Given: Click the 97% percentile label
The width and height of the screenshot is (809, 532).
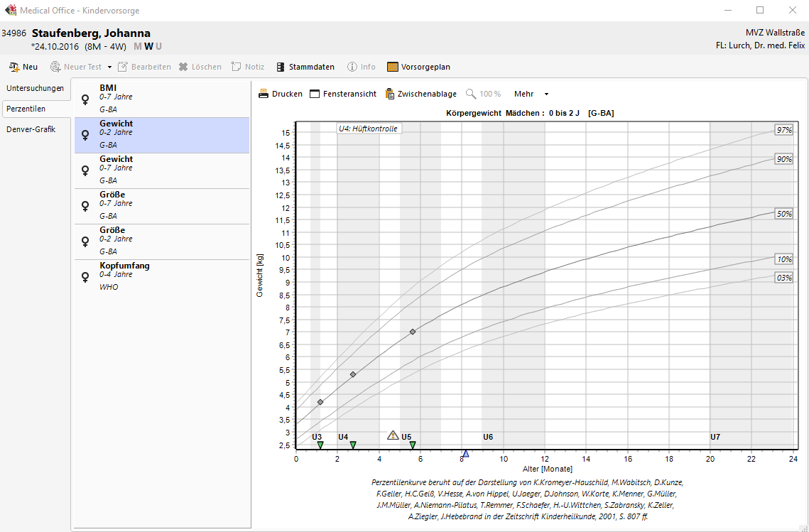Looking at the screenshot, I should (783, 130).
